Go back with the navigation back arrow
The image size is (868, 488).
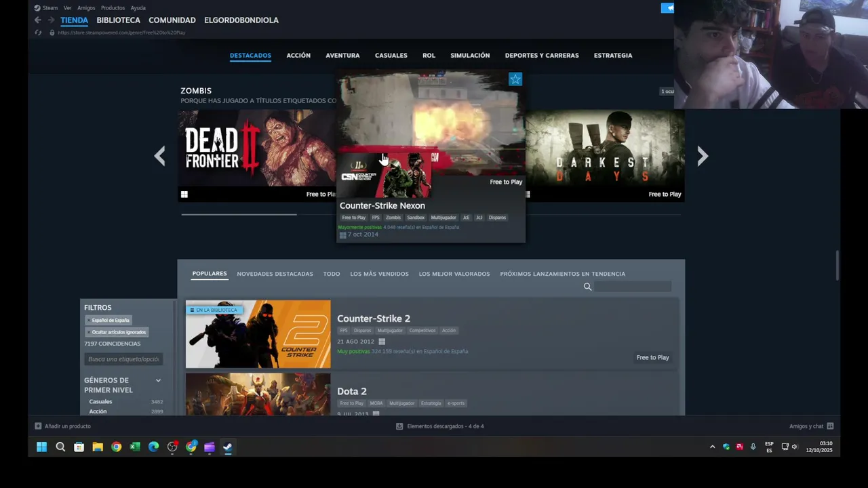click(38, 20)
